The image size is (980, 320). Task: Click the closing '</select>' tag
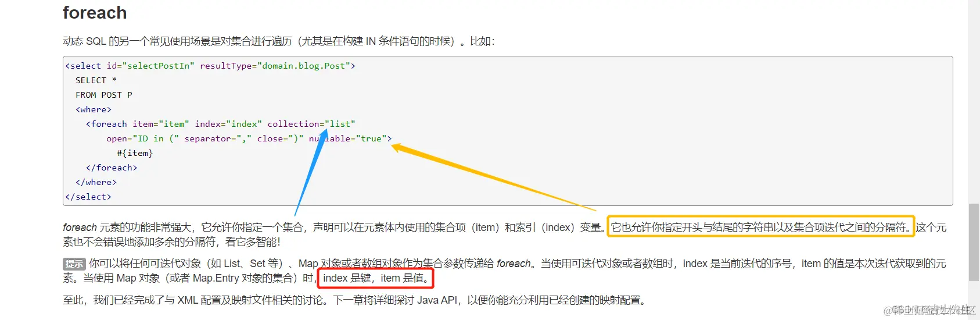click(88, 197)
